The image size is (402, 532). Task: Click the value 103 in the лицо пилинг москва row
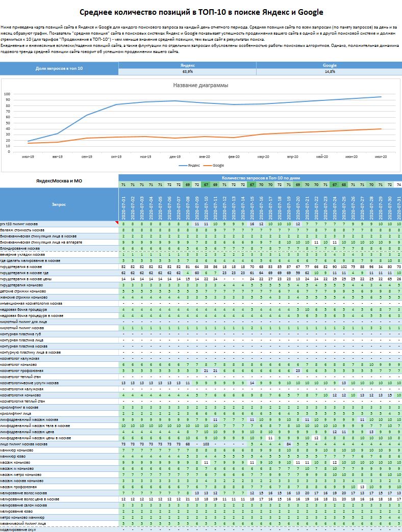click(206, 444)
